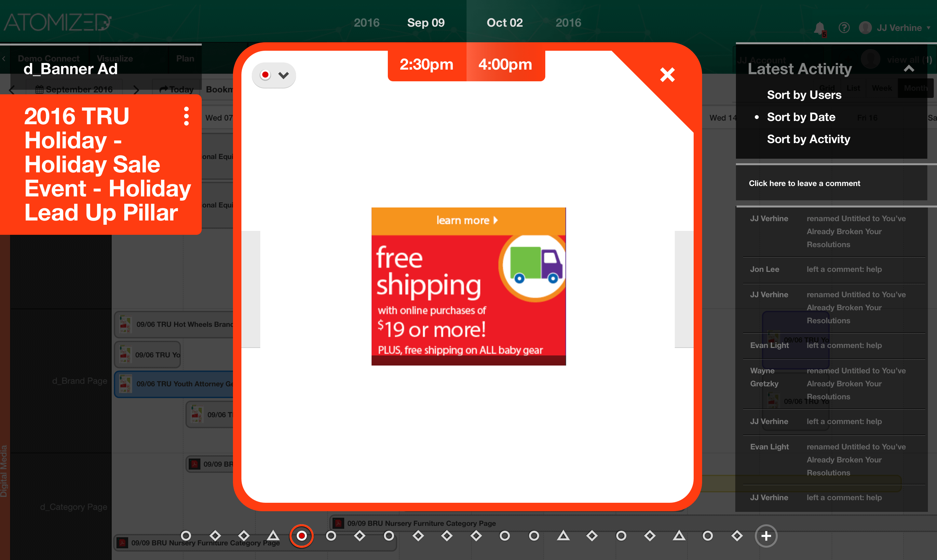Open the notifications bell icon
The image size is (937, 560).
pyautogui.click(x=820, y=29)
